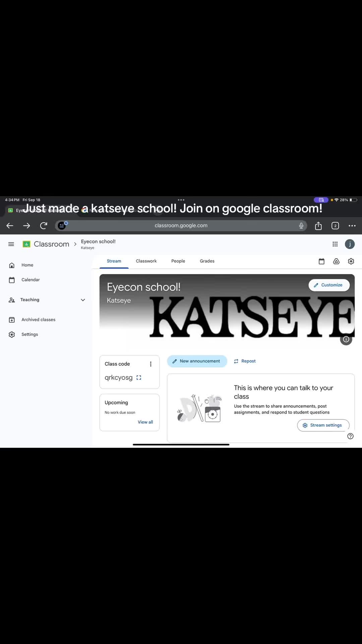Click the Google Classroom logo icon

tap(26, 244)
